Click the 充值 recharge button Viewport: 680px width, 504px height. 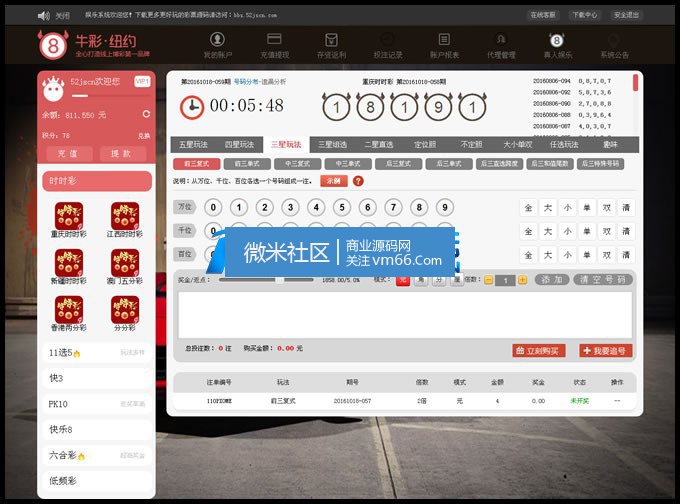(x=68, y=154)
